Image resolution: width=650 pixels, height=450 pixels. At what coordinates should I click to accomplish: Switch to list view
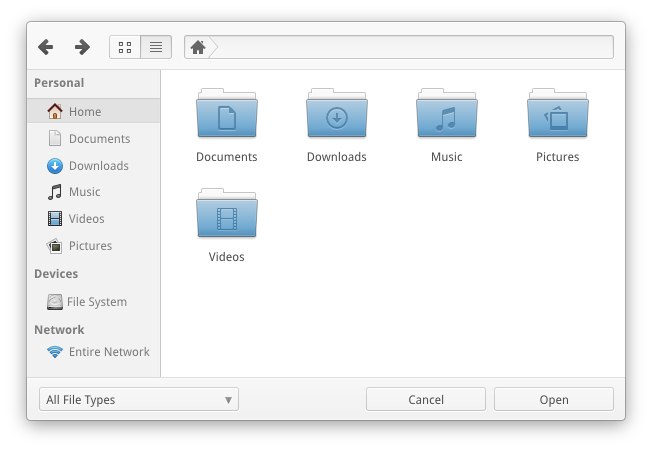(156, 47)
